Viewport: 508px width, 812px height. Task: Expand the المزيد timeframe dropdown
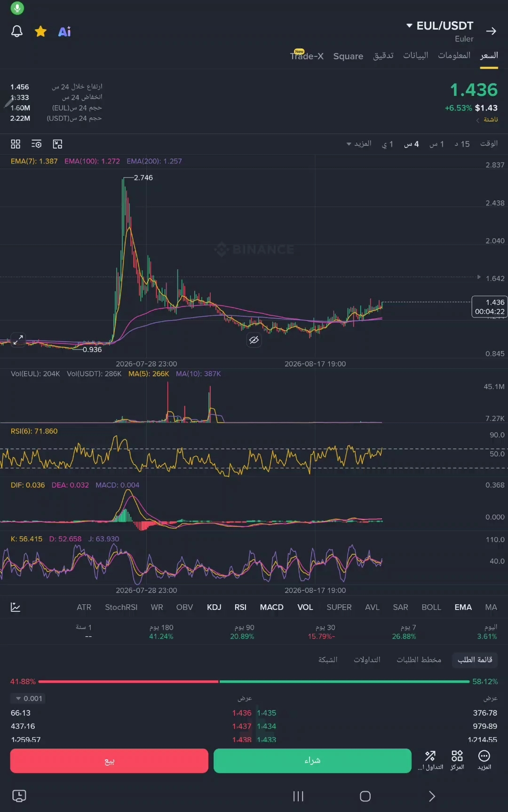pyautogui.click(x=359, y=143)
